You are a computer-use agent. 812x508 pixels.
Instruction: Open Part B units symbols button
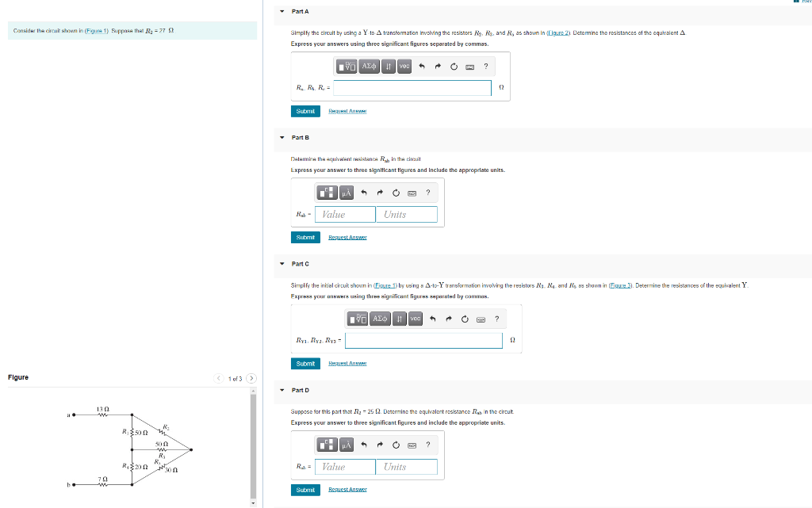pyautogui.click(x=347, y=193)
